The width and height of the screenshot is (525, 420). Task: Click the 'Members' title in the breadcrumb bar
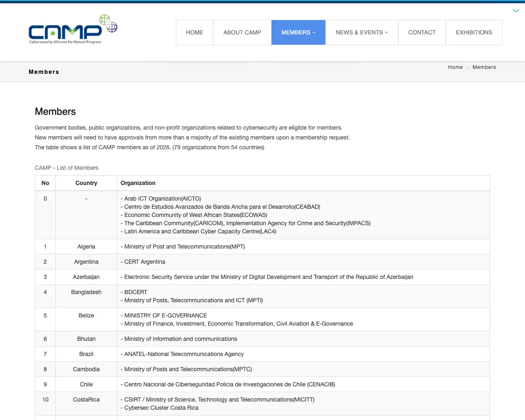pos(44,72)
